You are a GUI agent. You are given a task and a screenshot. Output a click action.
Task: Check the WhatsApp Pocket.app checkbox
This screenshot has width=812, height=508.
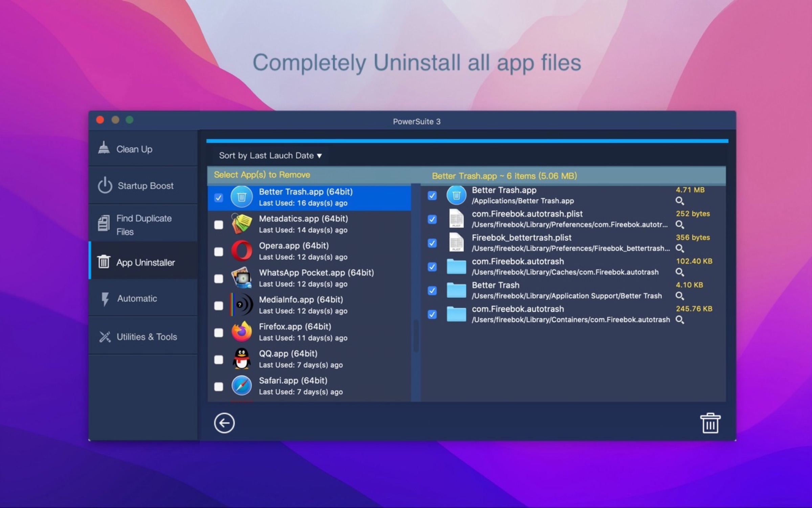(x=219, y=279)
